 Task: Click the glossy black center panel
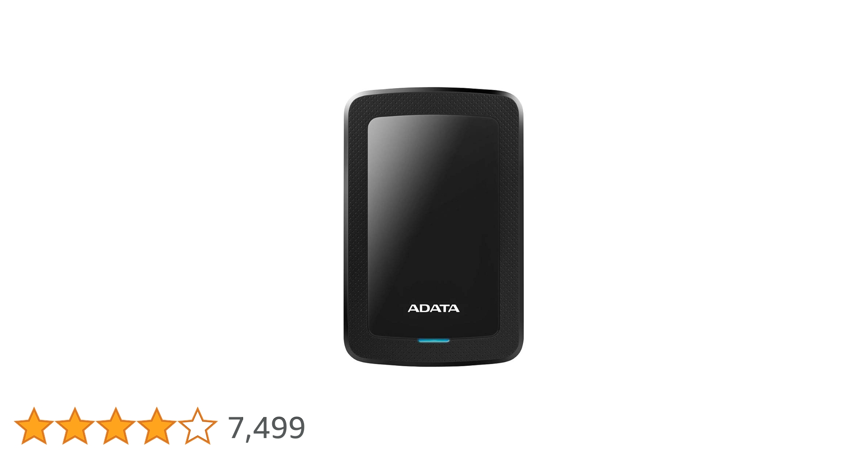click(434, 226)
